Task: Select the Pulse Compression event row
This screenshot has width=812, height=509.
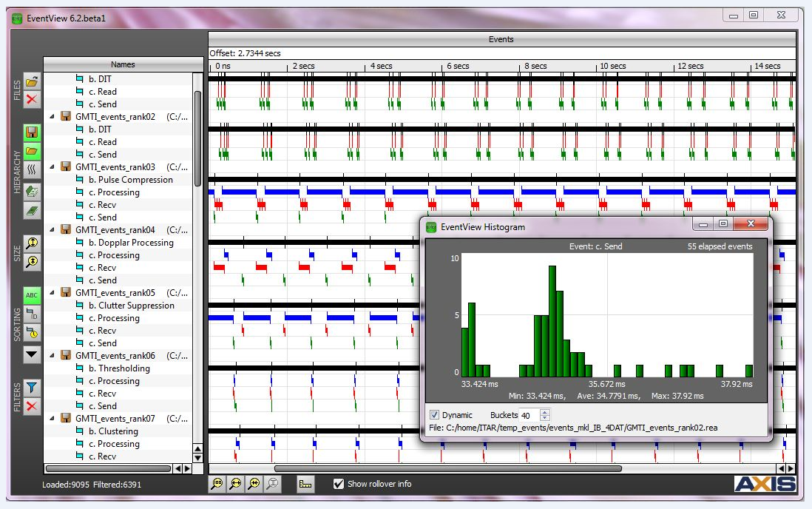Action: pos(130,180)
